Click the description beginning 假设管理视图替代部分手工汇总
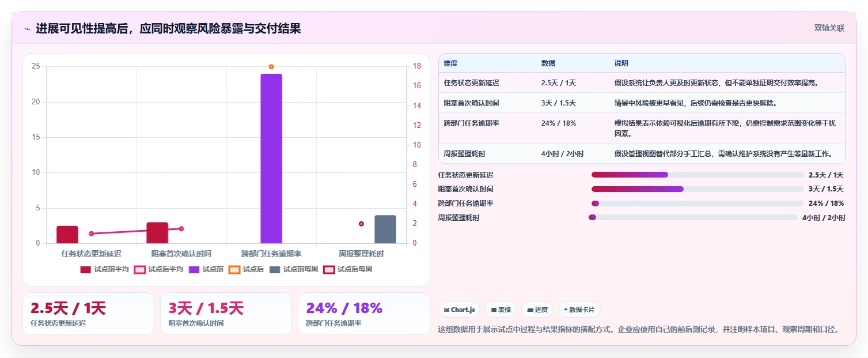The width and height of the screenshot is (868, 358). click(x=723, y=154)
